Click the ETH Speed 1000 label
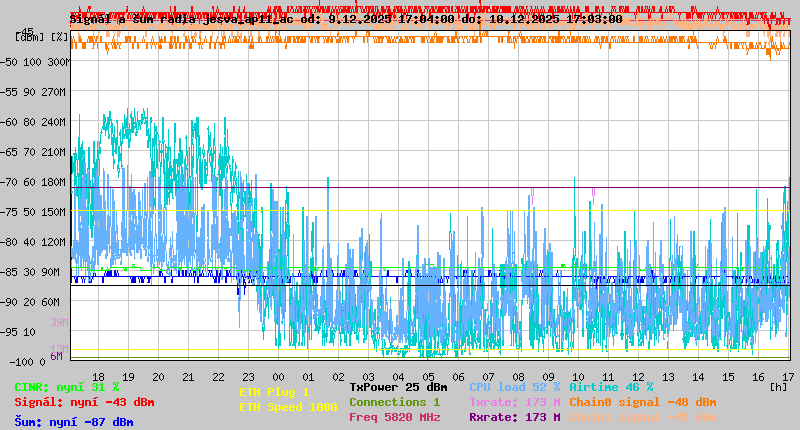 [288, 407]
